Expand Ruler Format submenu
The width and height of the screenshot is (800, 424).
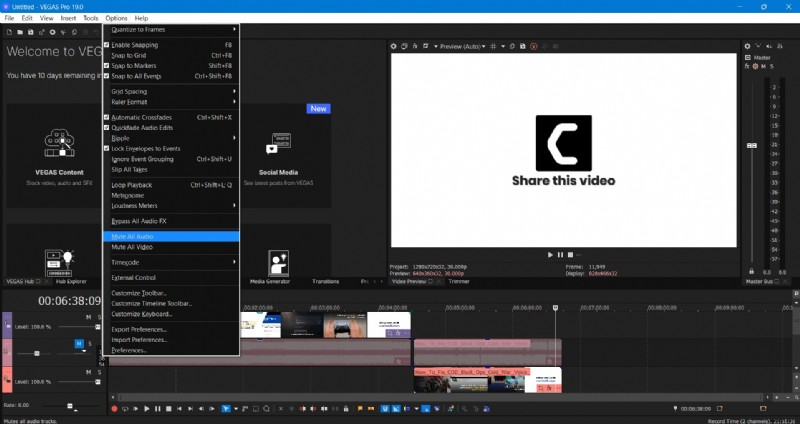171,102
